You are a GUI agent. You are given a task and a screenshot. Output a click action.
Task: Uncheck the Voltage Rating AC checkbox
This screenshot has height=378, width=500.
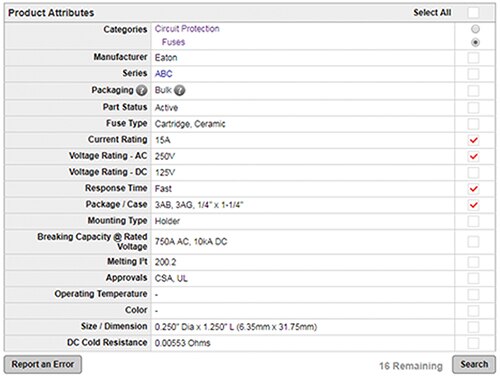(x=473, y=156)
